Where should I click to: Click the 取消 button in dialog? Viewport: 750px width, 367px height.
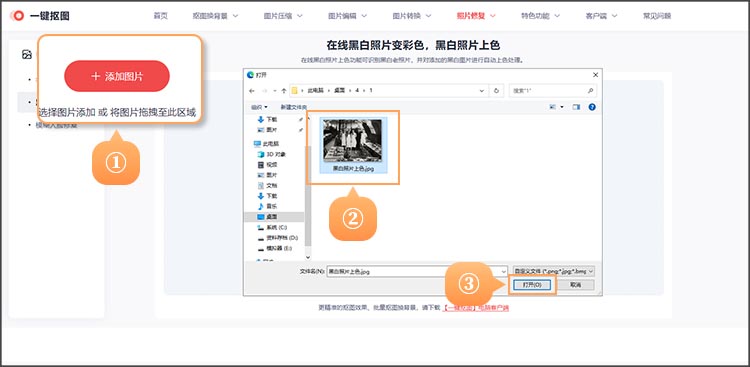(575, 285)
